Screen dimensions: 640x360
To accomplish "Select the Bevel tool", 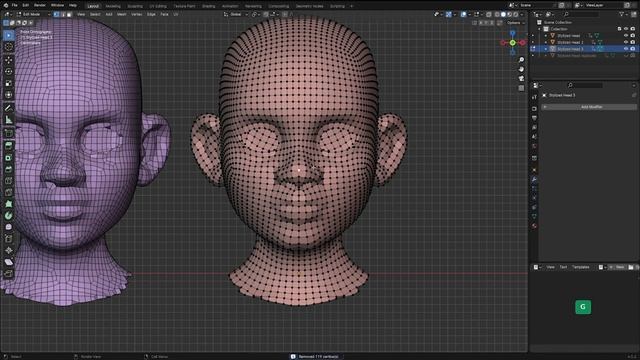I will pyautogui.click(x=9, y=169).
